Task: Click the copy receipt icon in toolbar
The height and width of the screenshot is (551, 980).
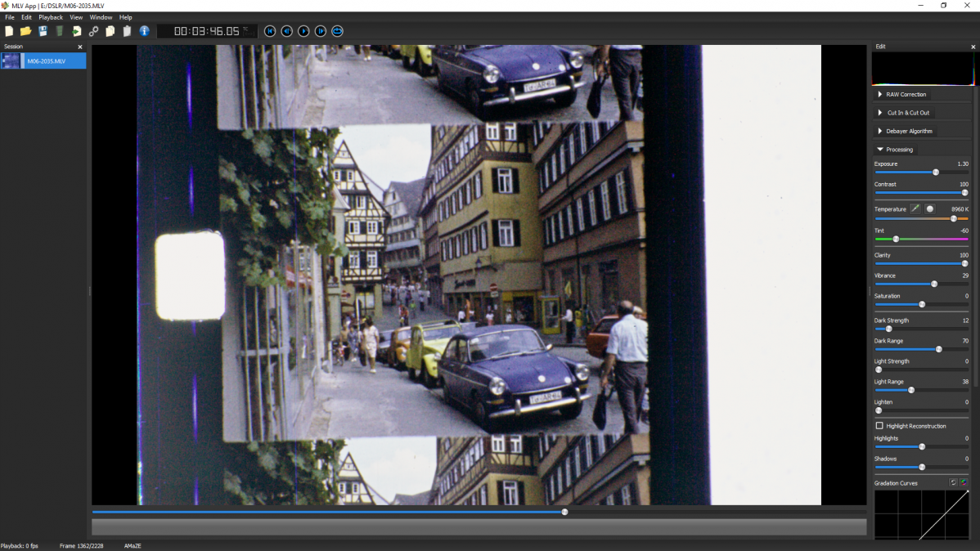Action: pos(110,30)
